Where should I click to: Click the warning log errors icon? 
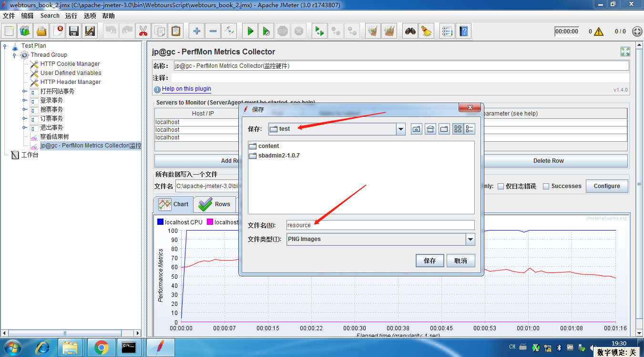tap(599, 31)
